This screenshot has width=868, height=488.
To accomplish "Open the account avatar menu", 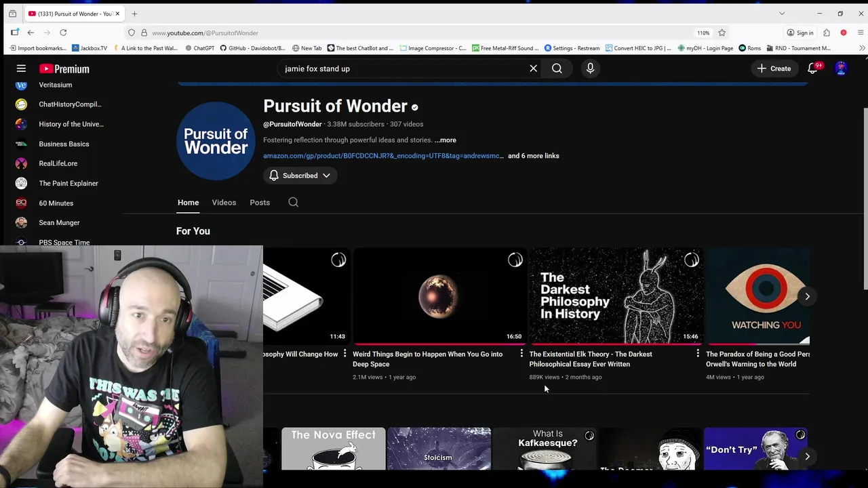I will [x=841, y=68].
